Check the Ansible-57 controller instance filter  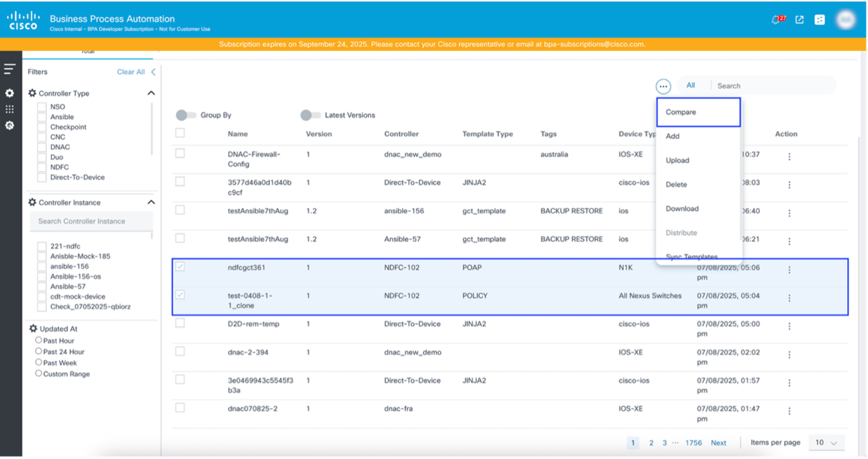click(42, 287)
